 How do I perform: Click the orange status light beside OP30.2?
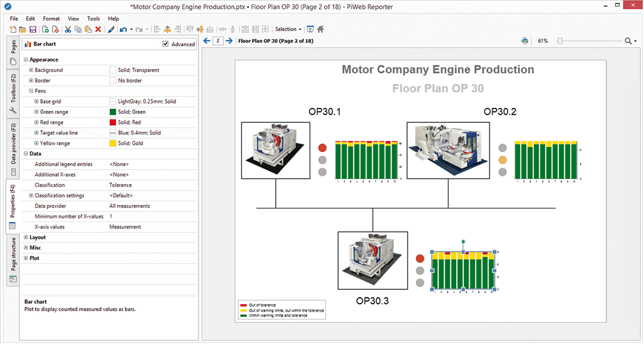(x=502, y=160)
